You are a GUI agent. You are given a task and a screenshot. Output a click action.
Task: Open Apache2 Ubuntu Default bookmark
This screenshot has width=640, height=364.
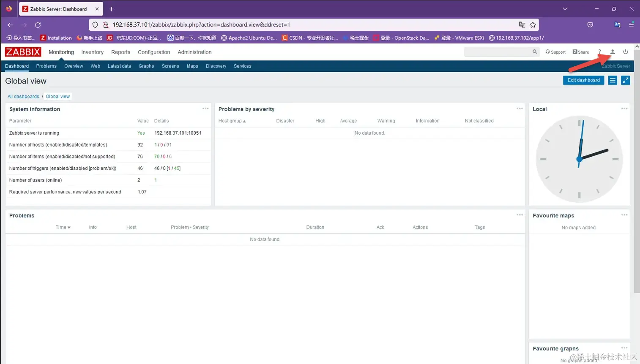[x=249, y=38]
